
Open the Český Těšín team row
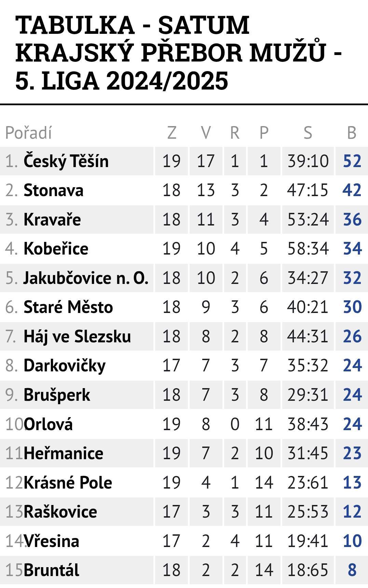(184, 161)
